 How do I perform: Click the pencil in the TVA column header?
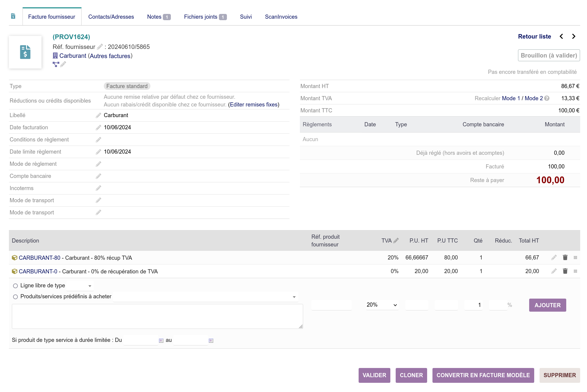pos(396,240)
